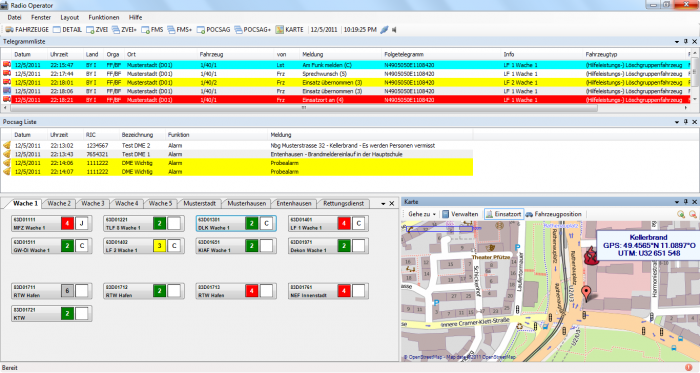
Task: Click the fire symbol on the map
Action: point(591,257)
